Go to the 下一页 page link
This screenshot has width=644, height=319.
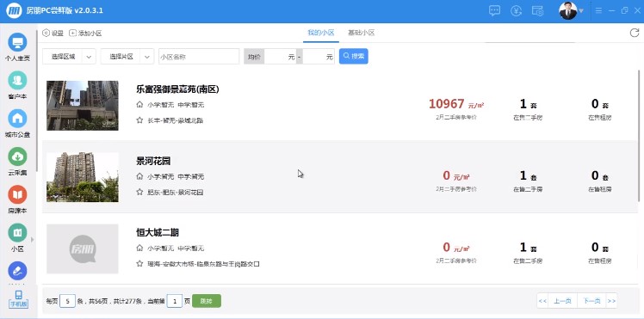[x=591, y=301]
